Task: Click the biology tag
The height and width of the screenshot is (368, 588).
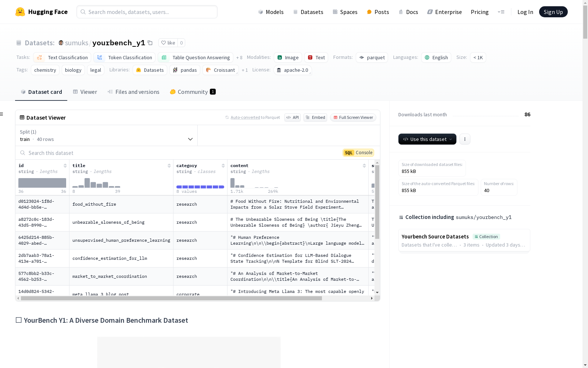Action: (x=73, y=70)
